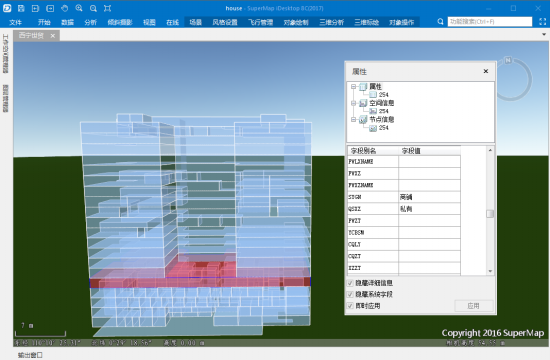Select the pan hand tool

point(65,8)
